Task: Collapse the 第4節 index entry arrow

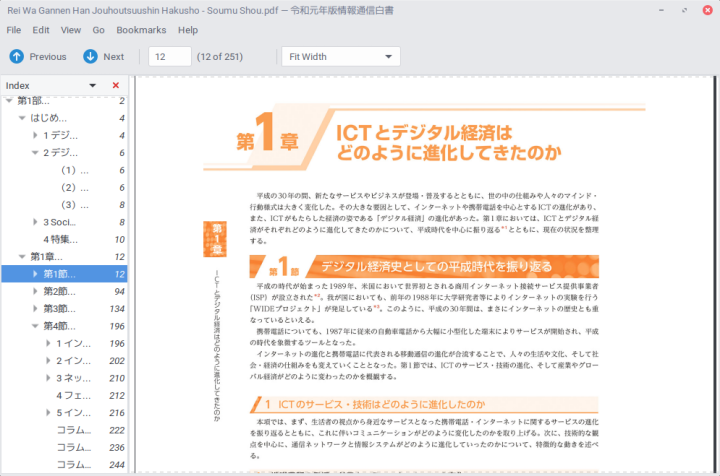Action: point(35,326)
